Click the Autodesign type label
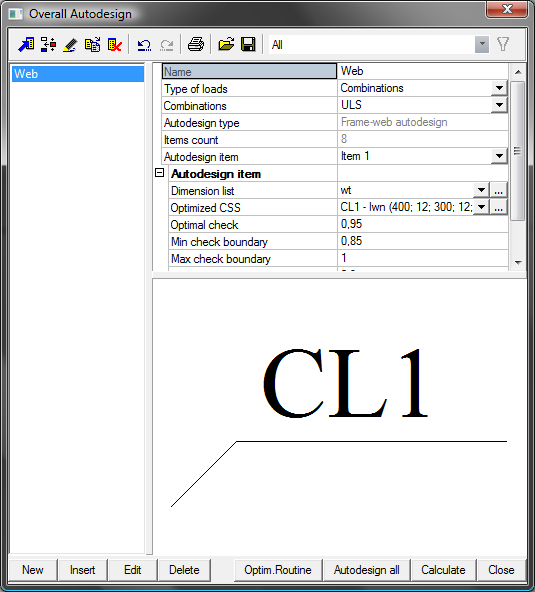535x592 pixels. (x=202, y=123)
